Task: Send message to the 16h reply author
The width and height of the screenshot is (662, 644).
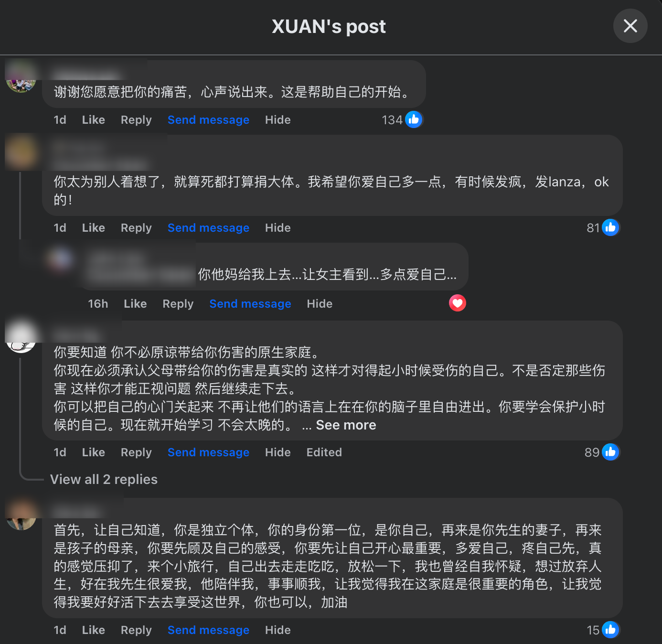Action: 250,304
